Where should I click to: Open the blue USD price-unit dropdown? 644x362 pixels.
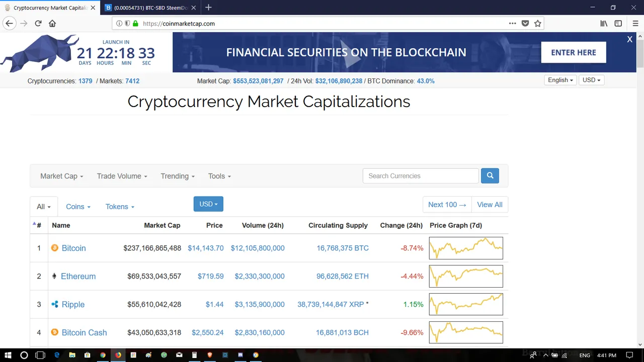click(x=208, y=204)
